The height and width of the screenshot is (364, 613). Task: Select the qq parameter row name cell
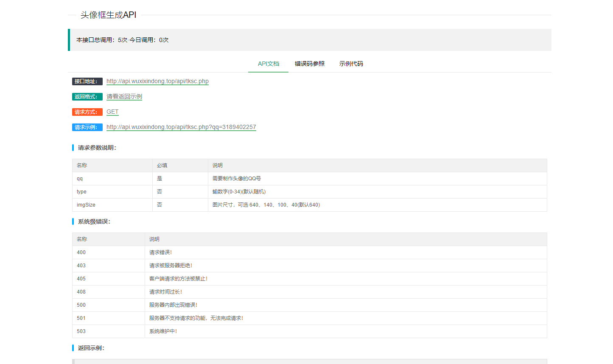[80, 179]
